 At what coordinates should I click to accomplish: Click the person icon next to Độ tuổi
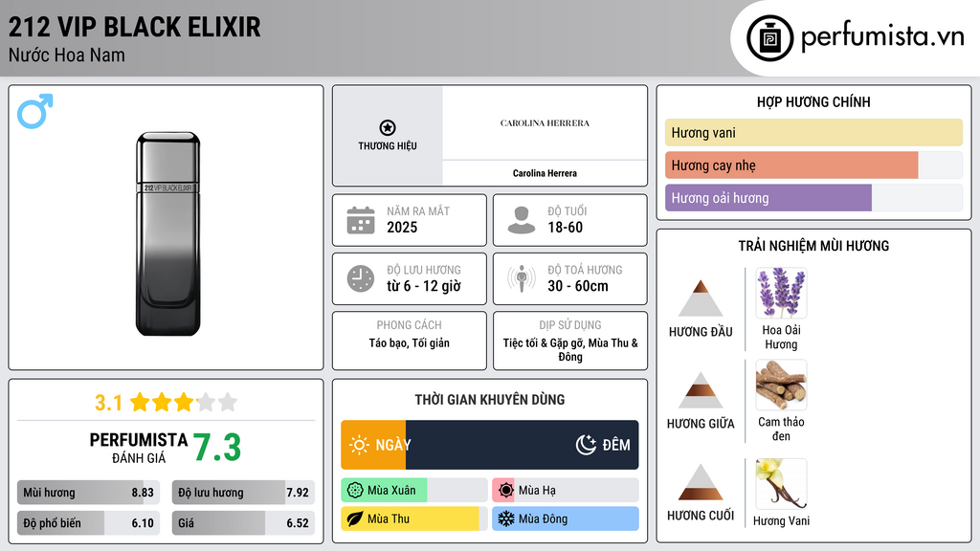522,220
